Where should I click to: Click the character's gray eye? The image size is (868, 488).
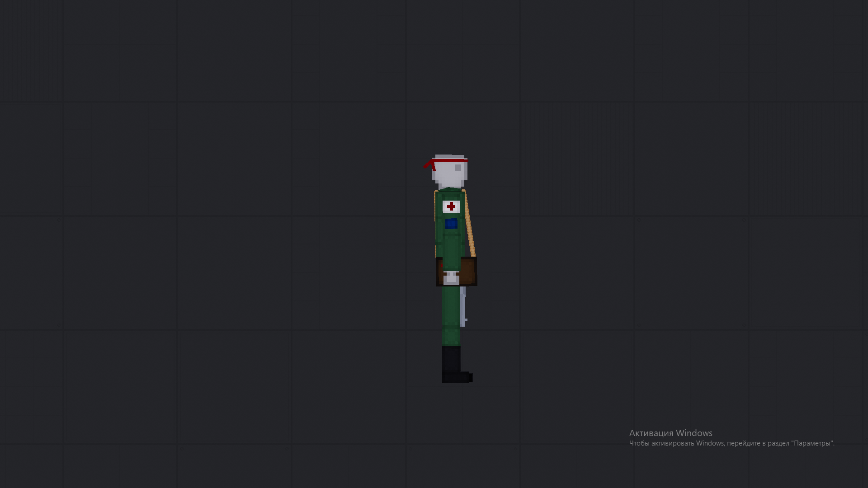tap(458, 168)
